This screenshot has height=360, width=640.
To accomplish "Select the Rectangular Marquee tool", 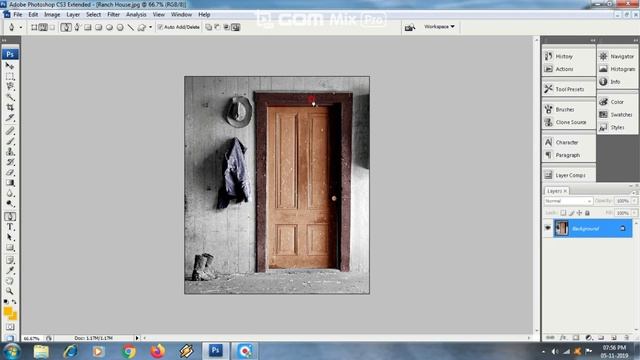I will point(10,76).
